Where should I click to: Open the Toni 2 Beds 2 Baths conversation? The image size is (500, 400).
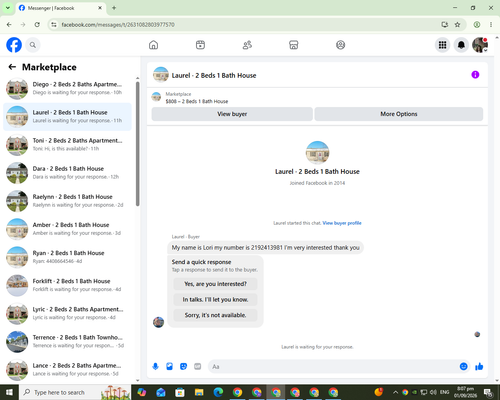(67, 145)
